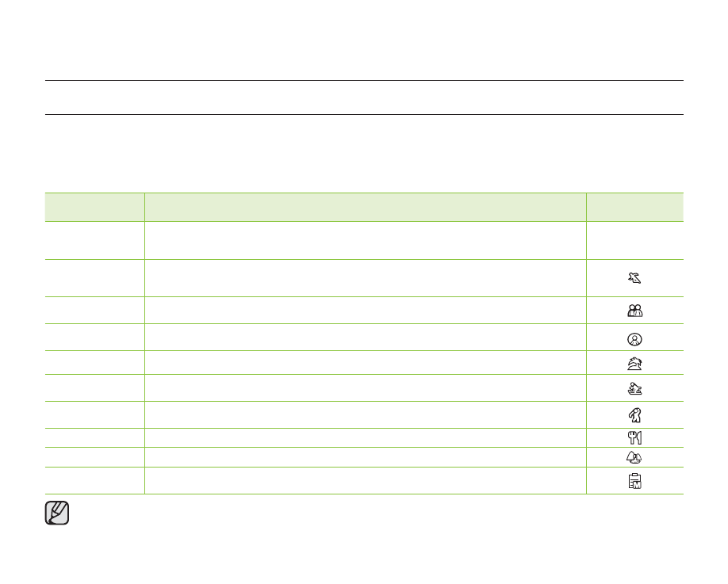Click first-column cell in two-person icon row
Screen dimensions: 728x584
tap(94, 310)
